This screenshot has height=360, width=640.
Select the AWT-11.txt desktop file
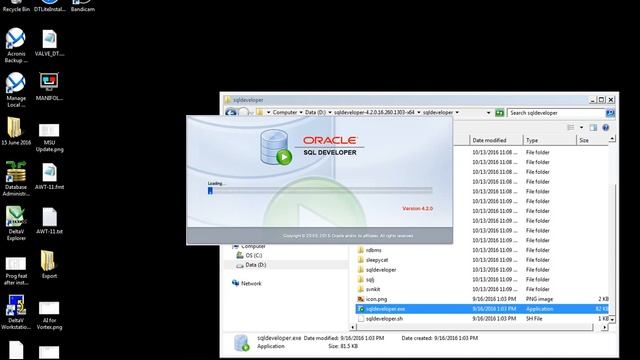[49, 220]
